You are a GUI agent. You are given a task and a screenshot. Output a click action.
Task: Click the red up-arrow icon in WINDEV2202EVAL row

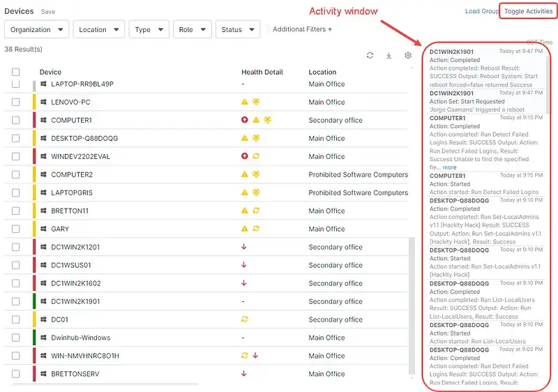(x=245, y=156)
